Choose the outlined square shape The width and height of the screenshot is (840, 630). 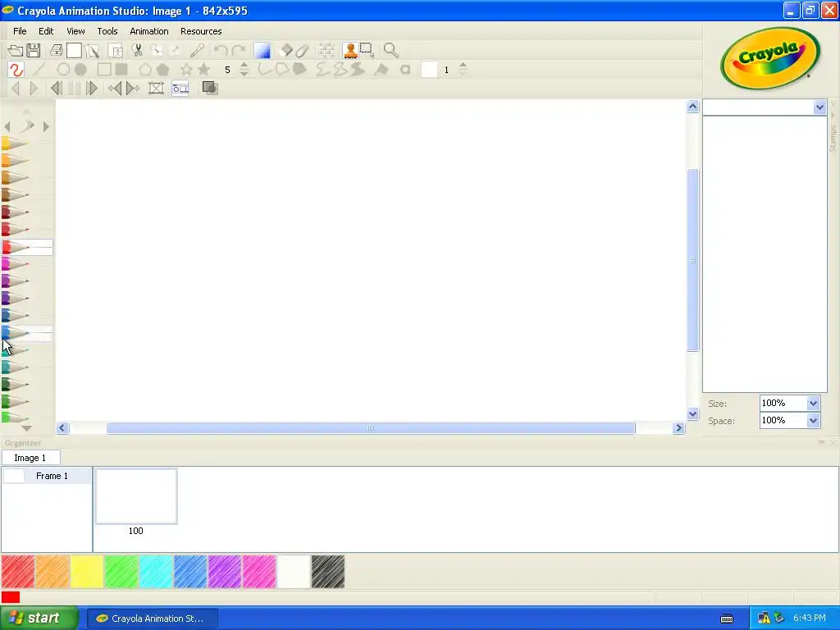pyautogui.click(x=104, y=70)
